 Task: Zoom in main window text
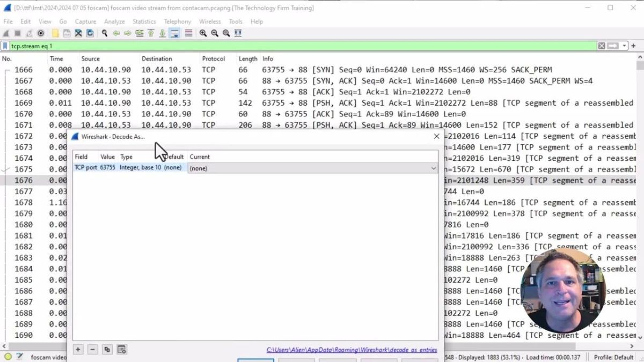tap(203, 33)
